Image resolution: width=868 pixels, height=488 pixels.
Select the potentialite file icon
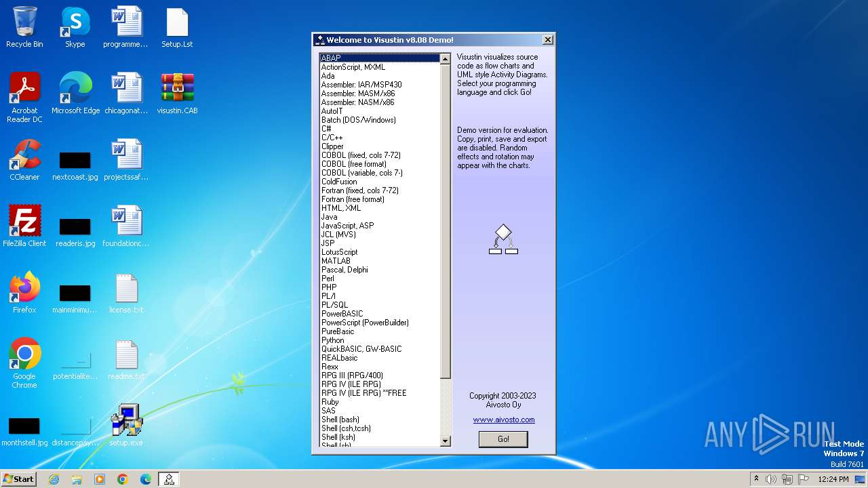point(75,365)
